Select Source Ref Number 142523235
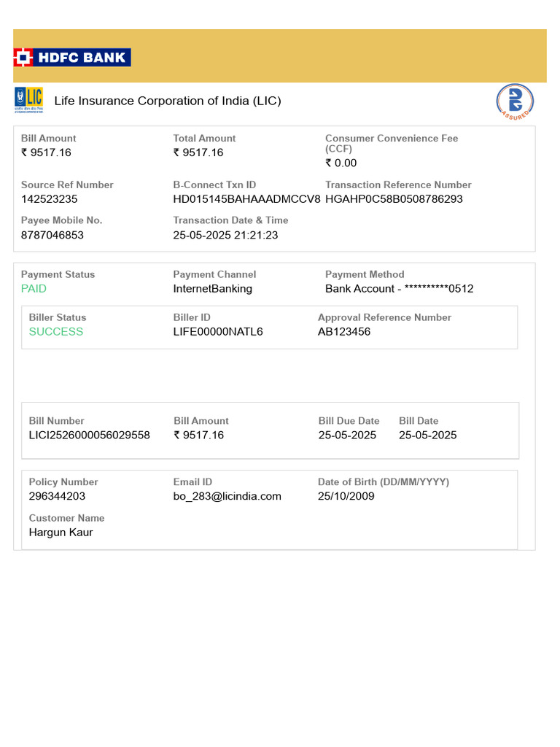560x747 pixels. 49,199
